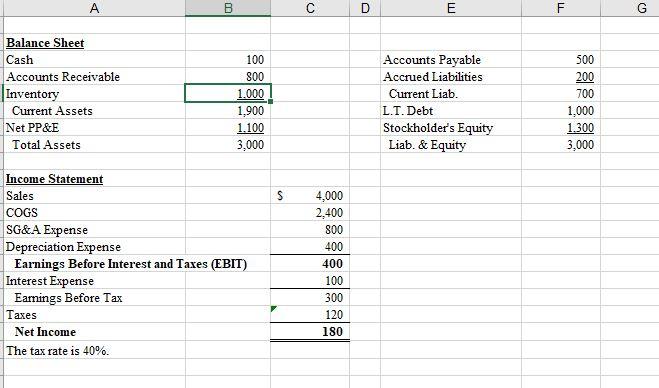The width and height of the screenshot is (659, 388).
Task: Select column F header
Action: 561,8
